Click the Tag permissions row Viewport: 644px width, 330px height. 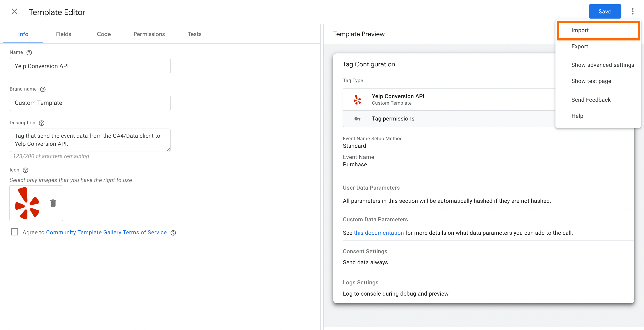[x=449, y=119]
